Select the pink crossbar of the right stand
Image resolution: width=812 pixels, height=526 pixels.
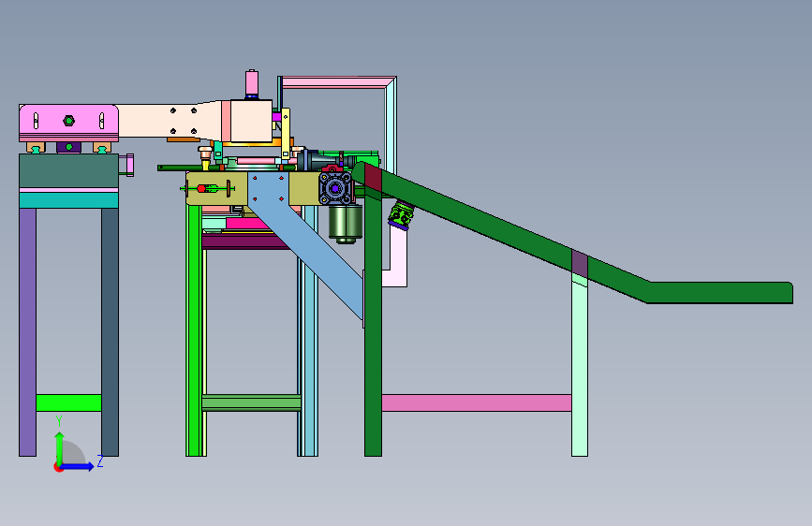477,402
